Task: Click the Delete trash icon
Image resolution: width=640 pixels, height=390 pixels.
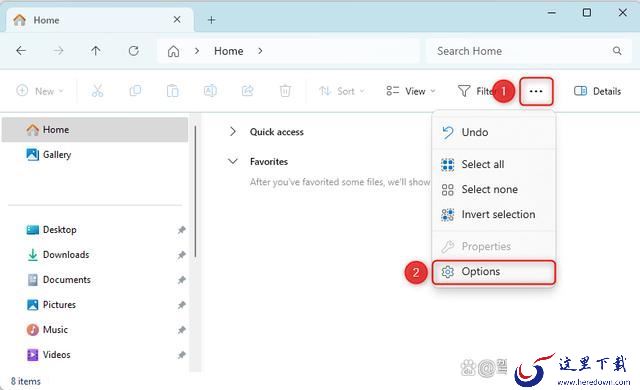Action: click(x=285, y=91)
